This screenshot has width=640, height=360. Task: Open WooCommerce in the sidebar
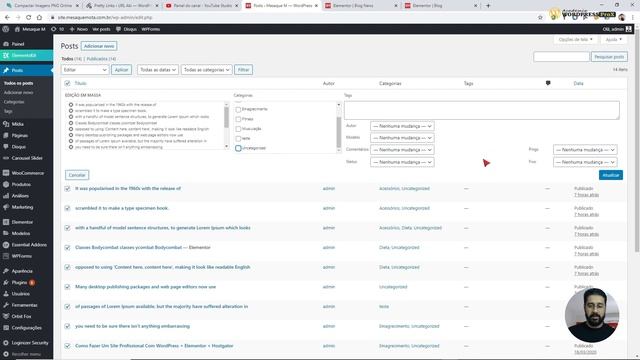tap(27, 173)
